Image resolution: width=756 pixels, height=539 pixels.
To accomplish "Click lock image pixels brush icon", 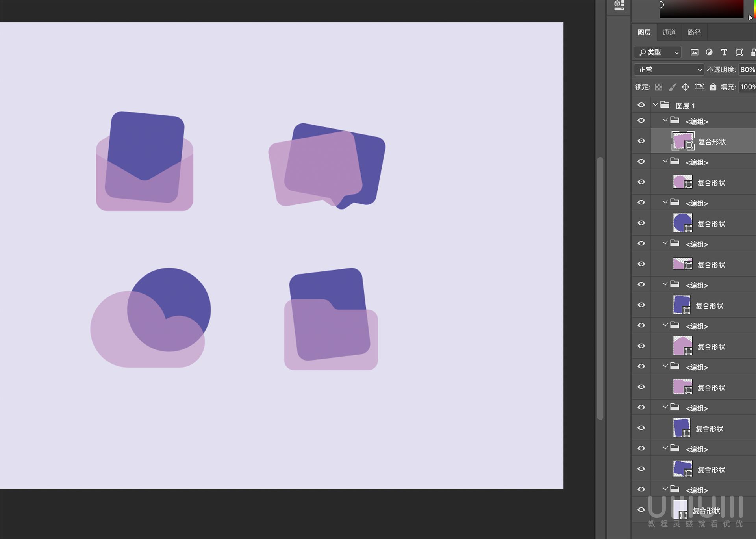I will tap(673, 87).
